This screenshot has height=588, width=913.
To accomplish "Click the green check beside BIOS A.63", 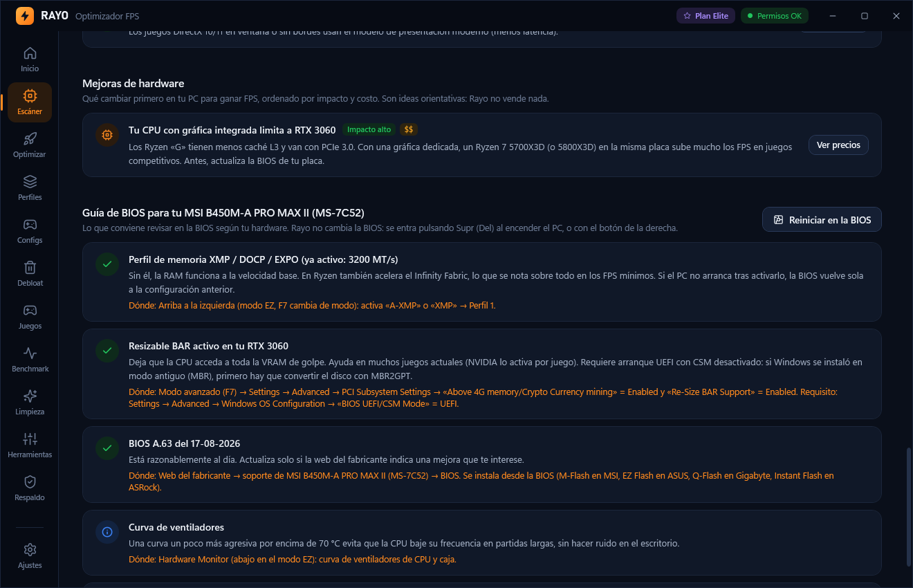I will (107, 449).
